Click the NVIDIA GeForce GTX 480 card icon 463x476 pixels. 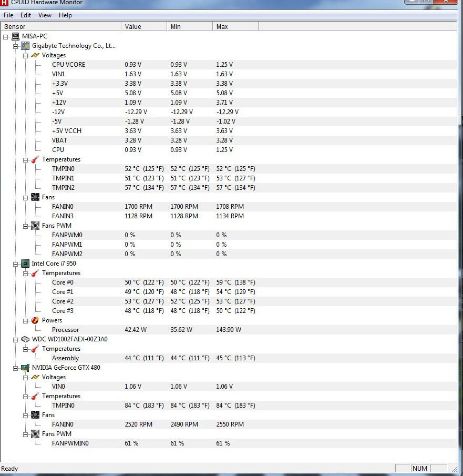tap(25, 368)
